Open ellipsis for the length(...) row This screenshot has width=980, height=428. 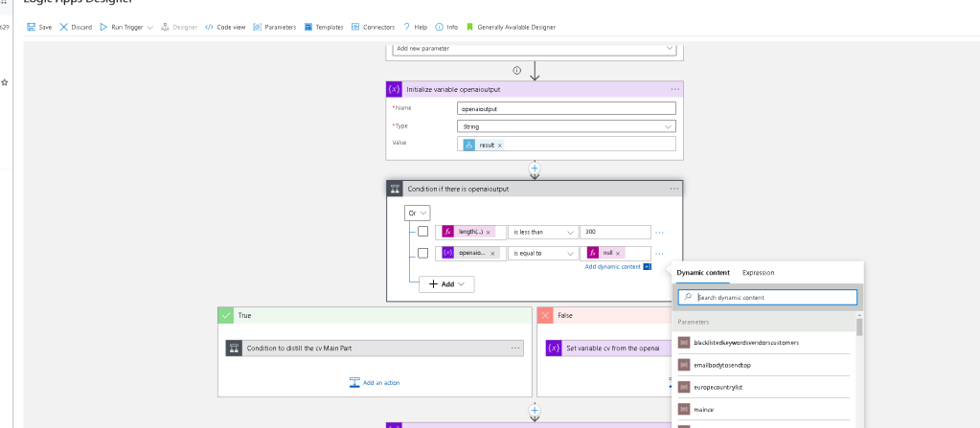click(659, 233)
